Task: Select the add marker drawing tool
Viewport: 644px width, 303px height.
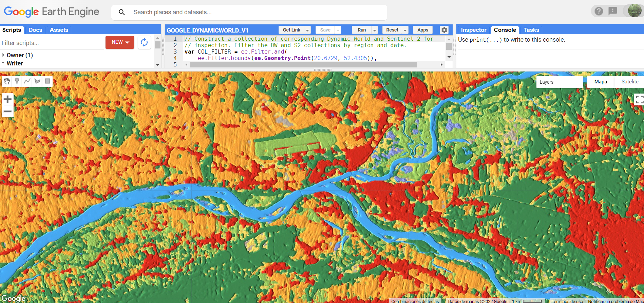Action: click(17, 81)
